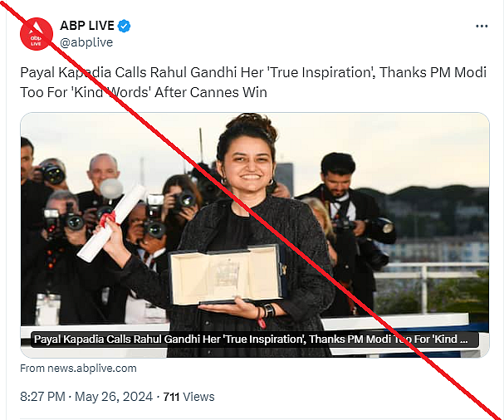This screenshot has width=504, height=420.
Task: Click the award box held in photo
Action: 225,276
